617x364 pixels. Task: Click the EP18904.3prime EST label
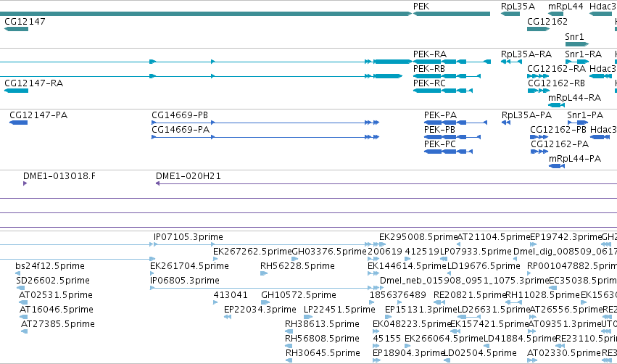(408, 353)
